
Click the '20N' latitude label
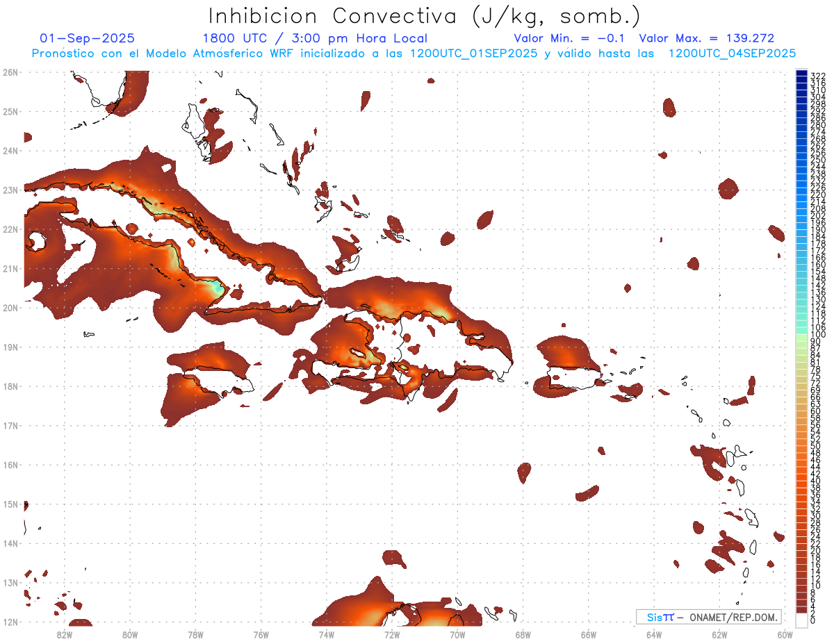click(x=10, y=308)
